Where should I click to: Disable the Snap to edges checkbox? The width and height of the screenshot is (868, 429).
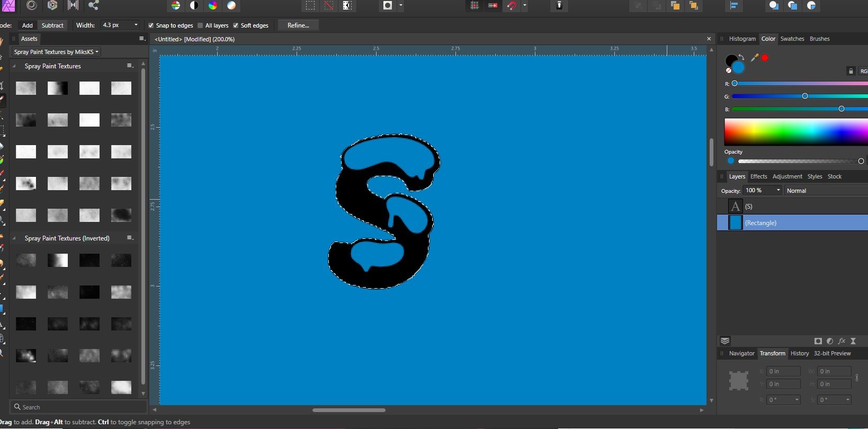click(x=151, y=25)
